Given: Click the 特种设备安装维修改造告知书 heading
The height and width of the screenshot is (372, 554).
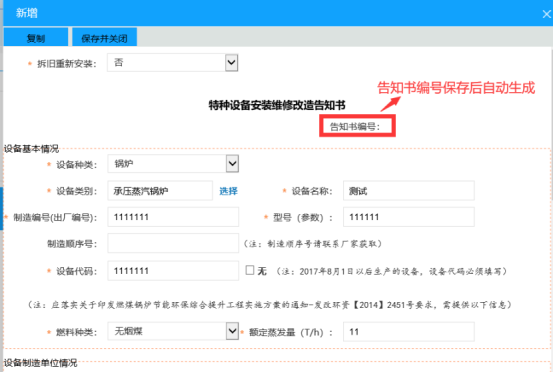Looking at the screenshot, I should pos(277,105).
